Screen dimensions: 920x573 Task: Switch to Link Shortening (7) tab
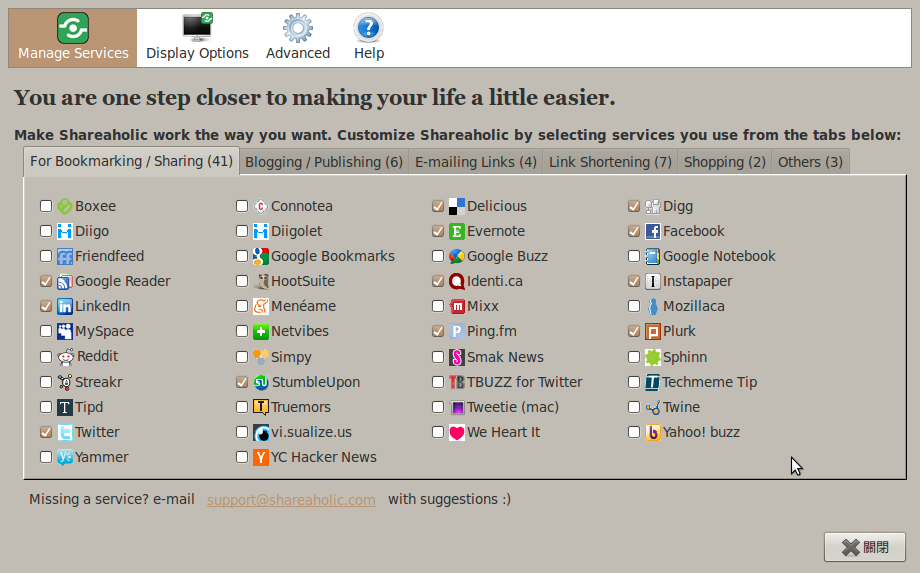coord(610,162)
